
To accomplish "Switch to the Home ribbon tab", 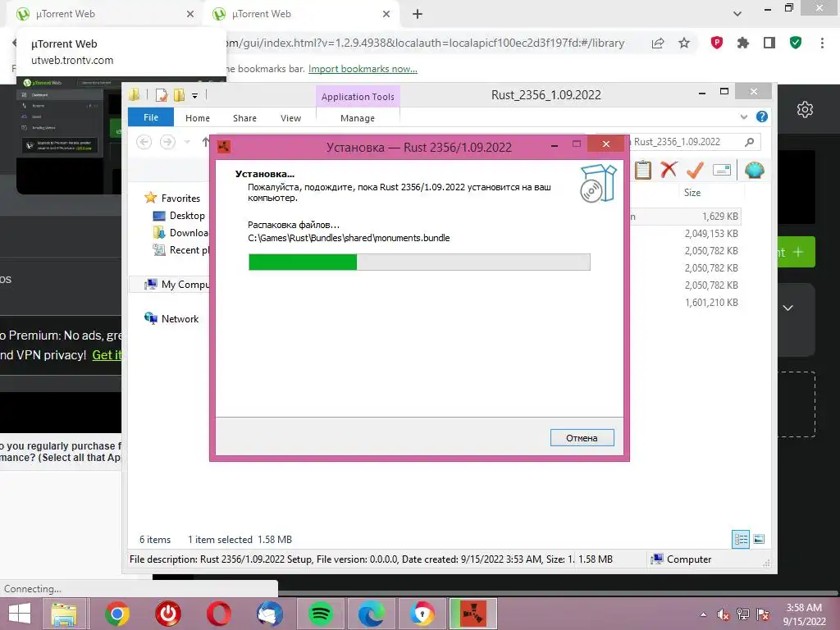I will [198, 118].
